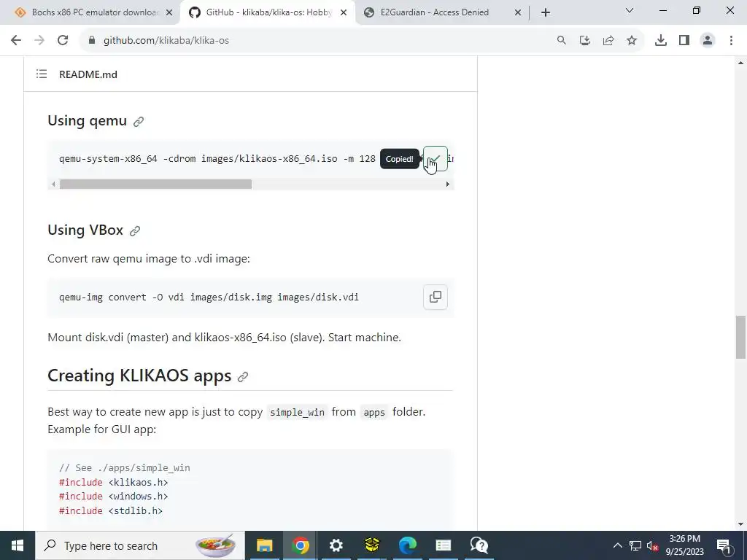Screen dimensions: 747x560
Task: Click the taskbar search box
Action: 140,545
